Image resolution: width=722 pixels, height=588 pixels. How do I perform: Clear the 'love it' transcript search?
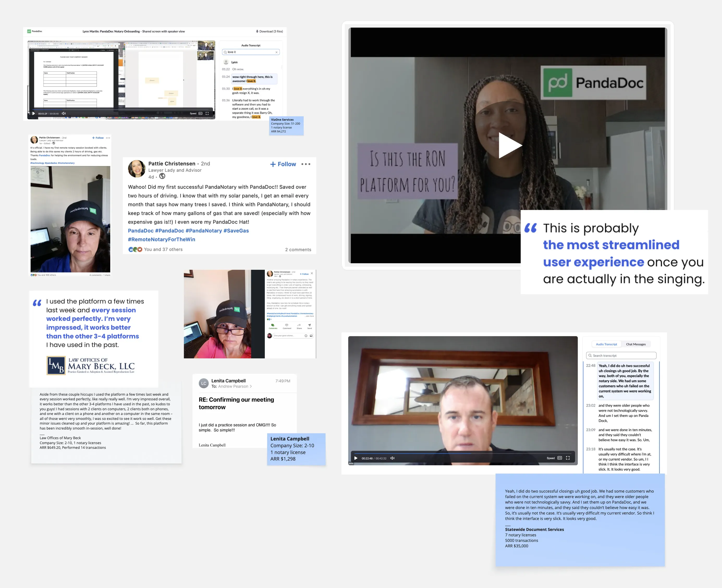coord(276,52)
